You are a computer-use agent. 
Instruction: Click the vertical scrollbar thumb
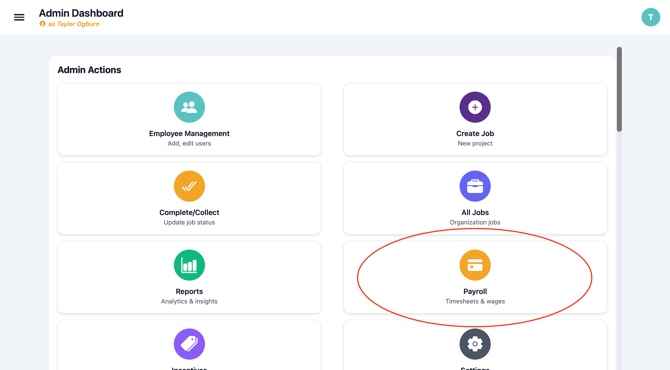coord(619,89)
